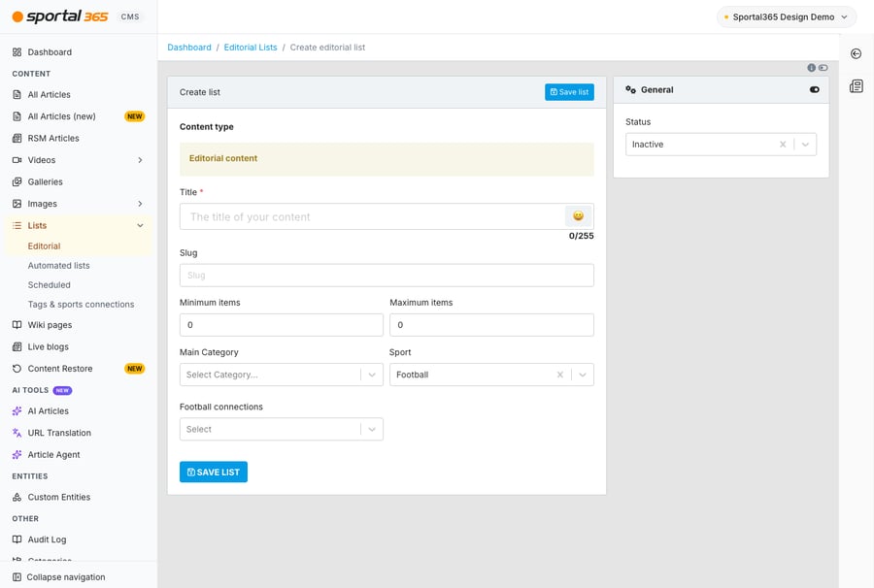This screenshot has width=874, height=588.
Task: Click the Images picture icon
Action: tap(17, 204)
